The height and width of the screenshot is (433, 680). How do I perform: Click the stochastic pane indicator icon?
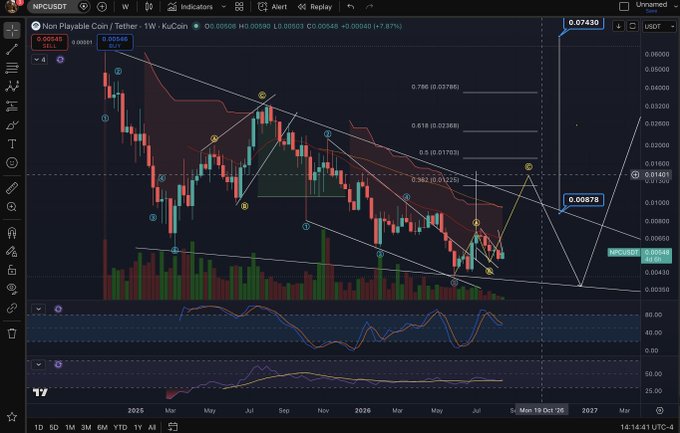[59, 309]
